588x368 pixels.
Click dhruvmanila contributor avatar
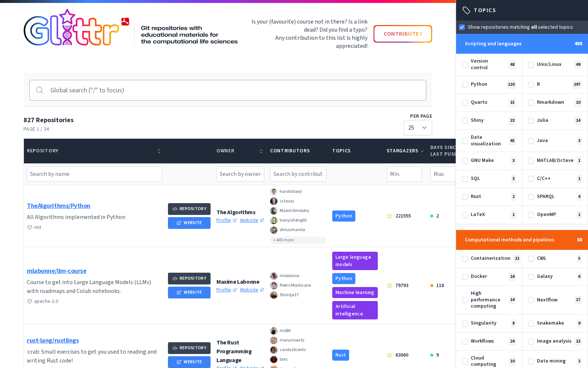[274, 230]
